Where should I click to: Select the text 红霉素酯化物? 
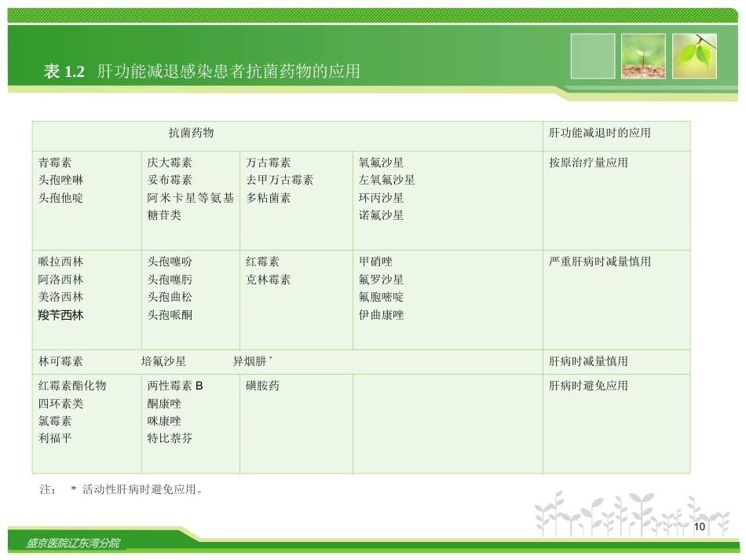pos(71,386)
